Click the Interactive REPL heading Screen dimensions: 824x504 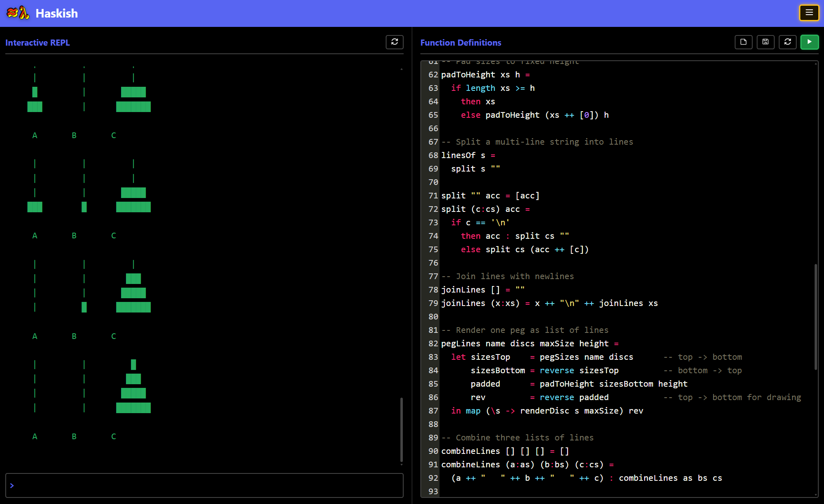point(38,43)
